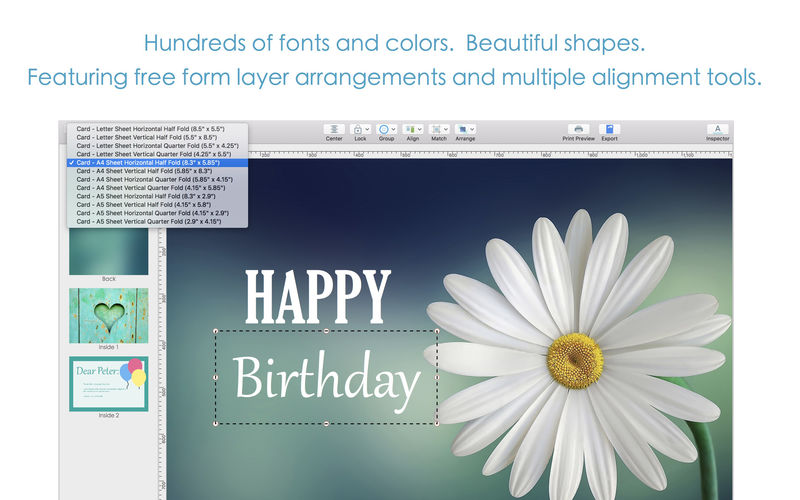This screenshot has height=500, width=800.
Task: Pick A5 Sheet Horizontal Half Fold size
Action: [158, 196]
